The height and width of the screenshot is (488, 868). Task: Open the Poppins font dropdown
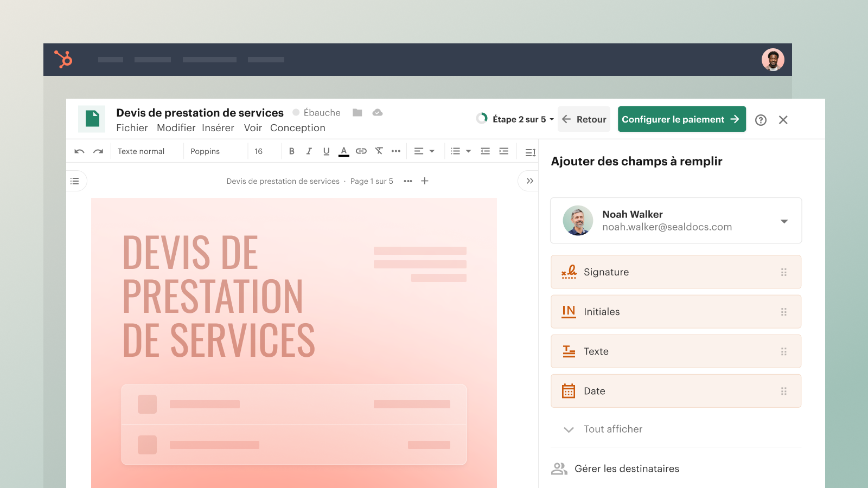(x=205, y=151)
